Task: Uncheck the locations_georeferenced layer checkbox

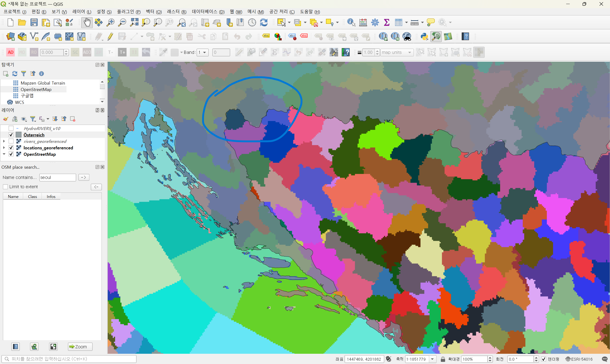Action: point(11,148)
